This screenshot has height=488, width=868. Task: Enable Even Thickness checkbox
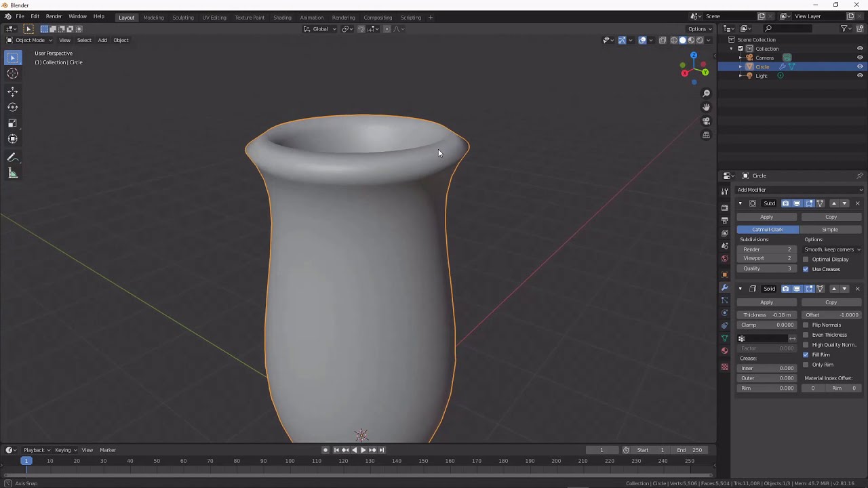(806, 335)
